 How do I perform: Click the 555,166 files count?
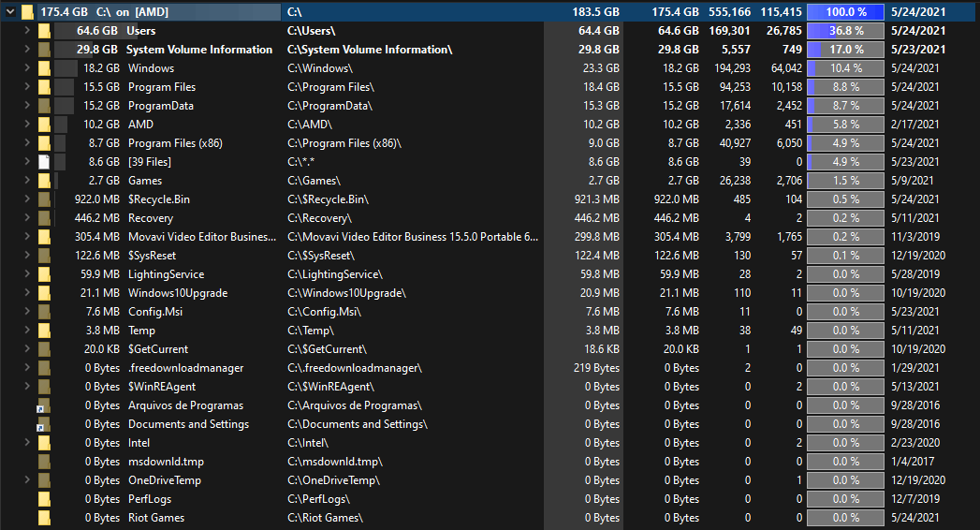pyautogui.click(x=730, y=12)
